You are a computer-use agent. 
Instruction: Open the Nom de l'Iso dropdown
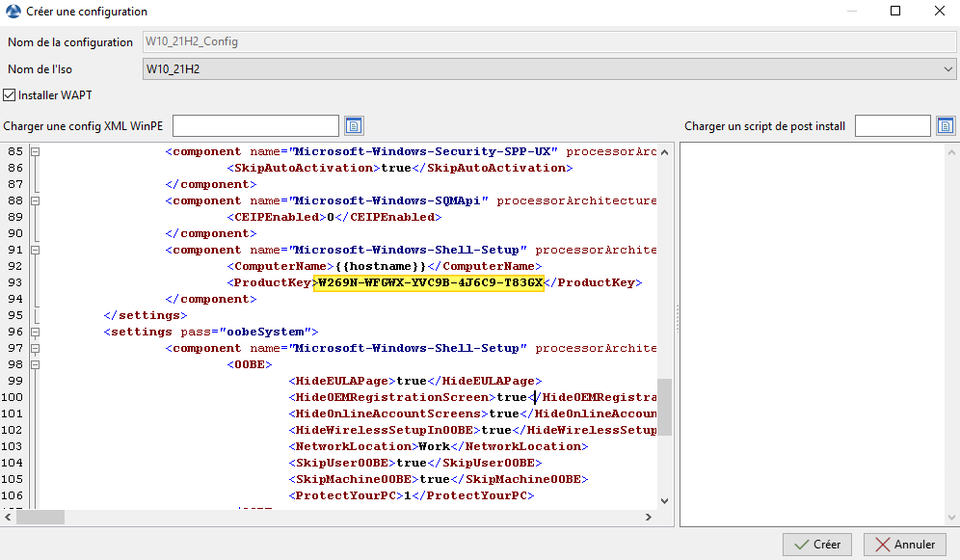[947, 68]
